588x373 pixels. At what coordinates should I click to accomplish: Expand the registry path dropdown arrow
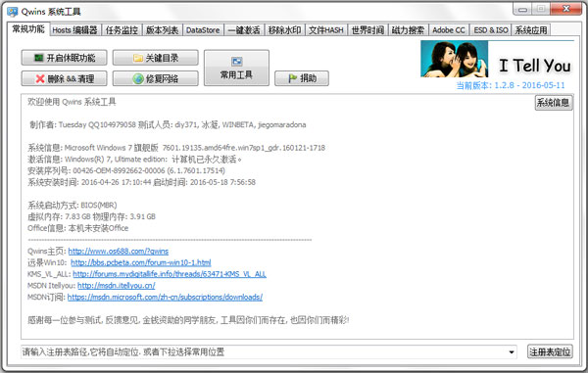[x=512, y=352]
